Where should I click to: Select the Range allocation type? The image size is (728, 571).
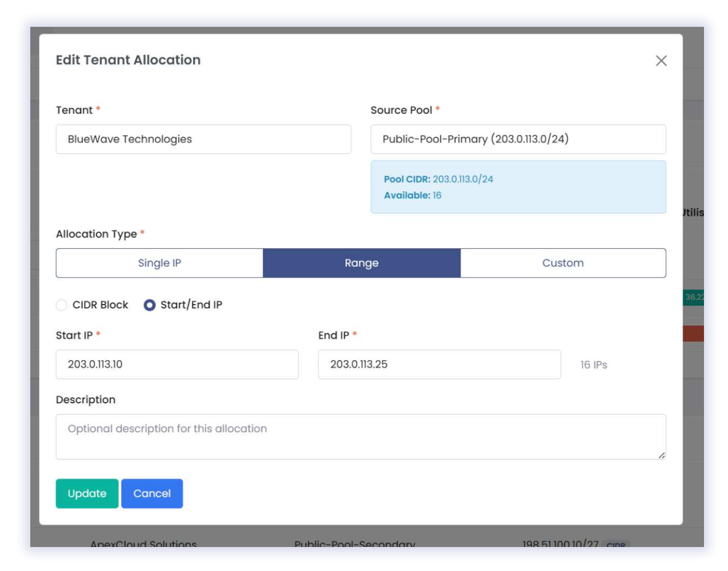point(361,263)
